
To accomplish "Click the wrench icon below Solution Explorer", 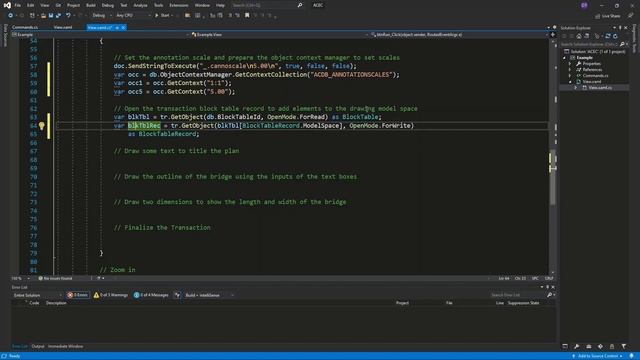I will click(576, 346).
